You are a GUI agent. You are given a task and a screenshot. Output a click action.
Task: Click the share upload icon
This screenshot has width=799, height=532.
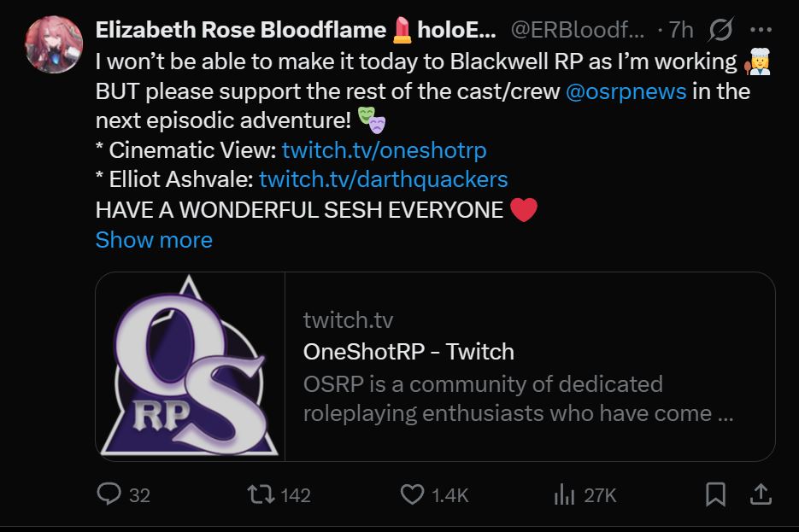pyautogui.click(x=760, y=494)
